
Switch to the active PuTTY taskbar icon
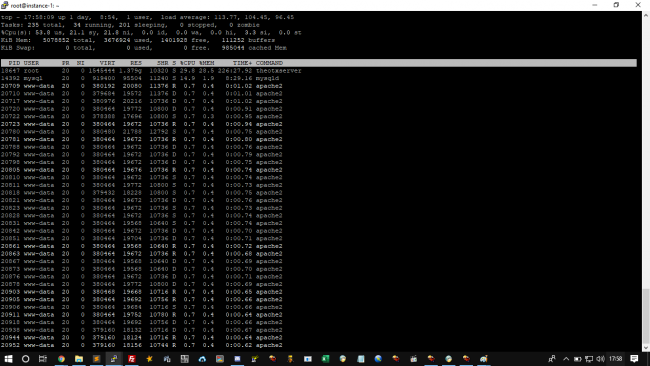pyautogui.click(x=114, y=359)
